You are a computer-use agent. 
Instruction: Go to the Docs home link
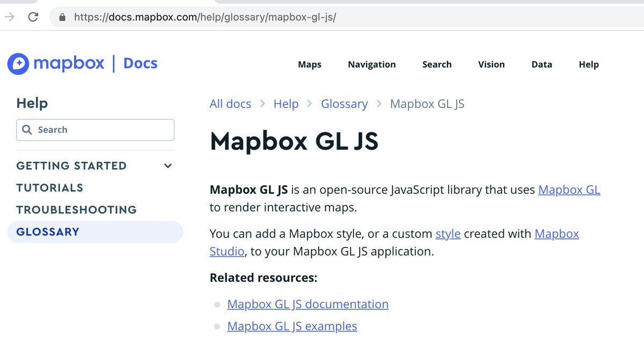point(141,63)
